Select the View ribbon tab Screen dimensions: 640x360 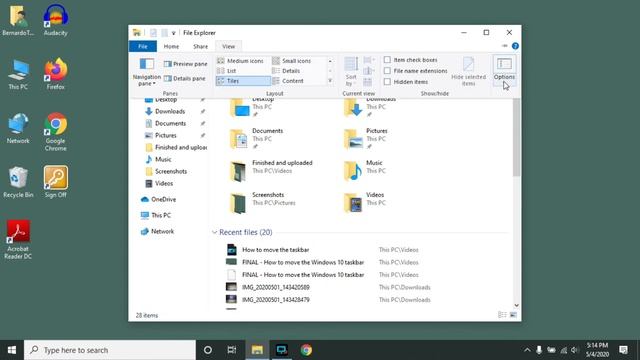click(x=228, y=47)
